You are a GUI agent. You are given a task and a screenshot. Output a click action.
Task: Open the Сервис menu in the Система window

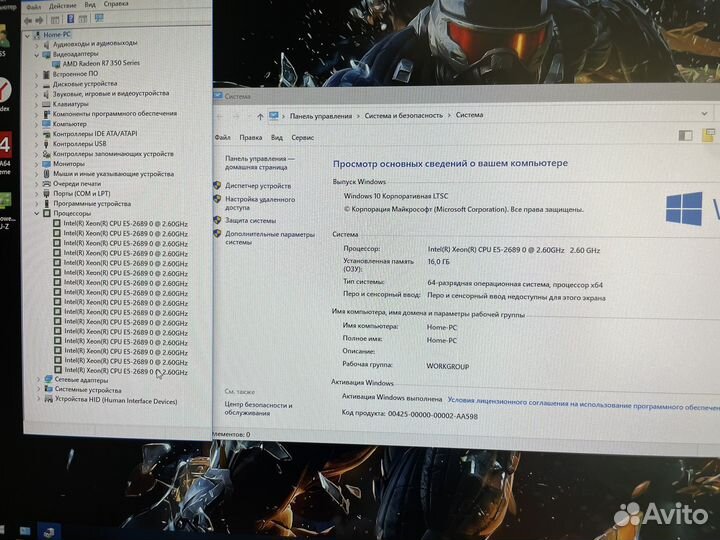(x=303, y=137)
